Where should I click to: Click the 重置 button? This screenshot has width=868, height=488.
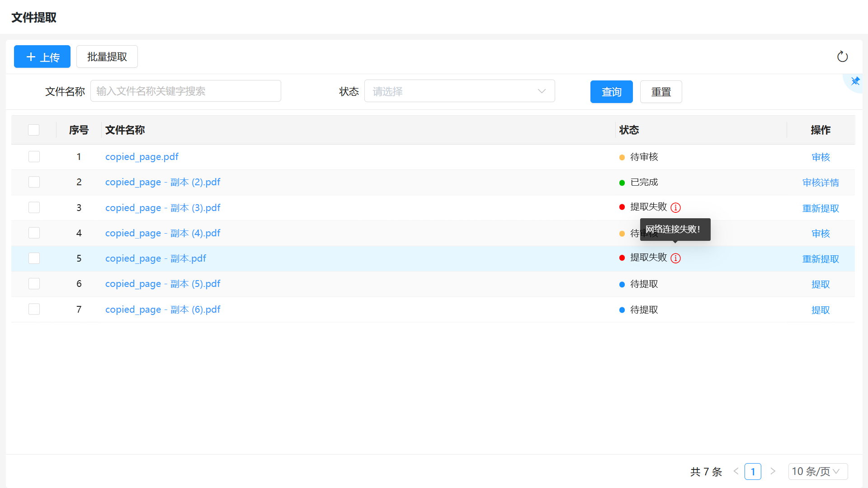pyautogui.click(x=660, y=92)
